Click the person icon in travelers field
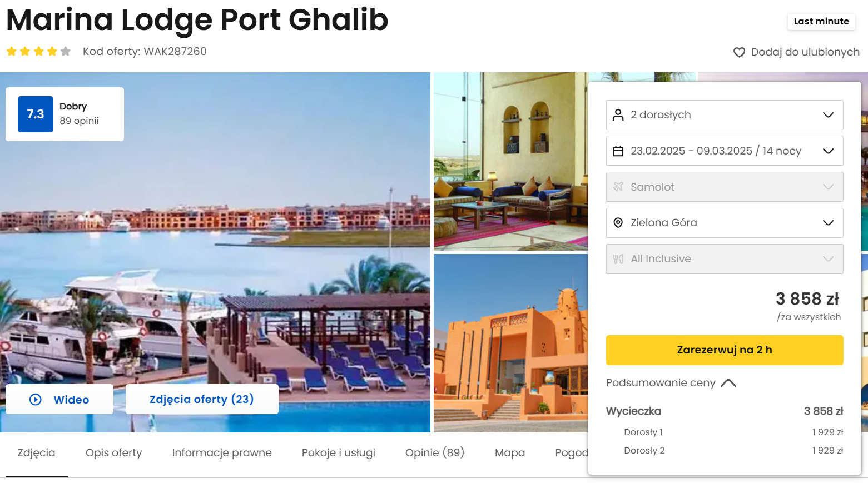The height and width of the screenshot is (483, 868). (618, 115)
